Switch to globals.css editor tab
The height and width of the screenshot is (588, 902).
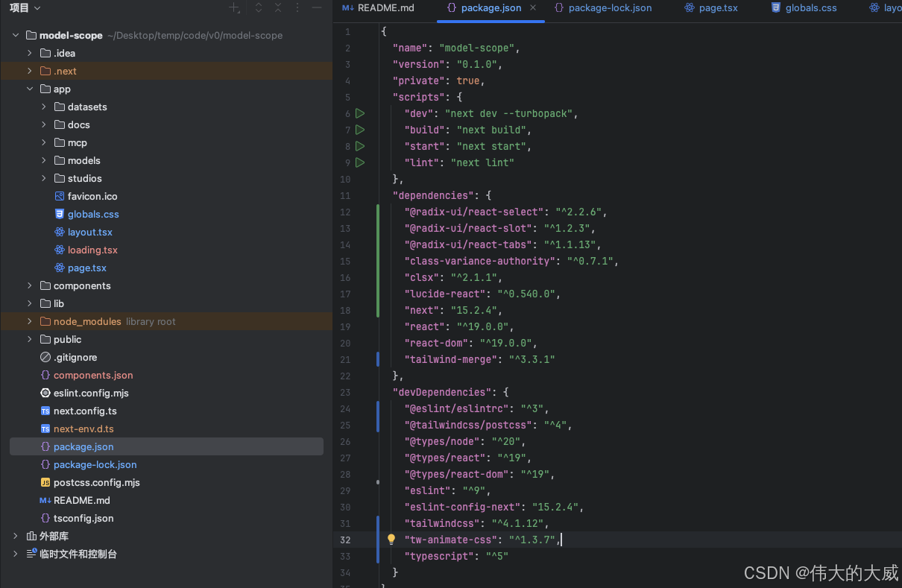pyautogui.click(x=804, y=8)
